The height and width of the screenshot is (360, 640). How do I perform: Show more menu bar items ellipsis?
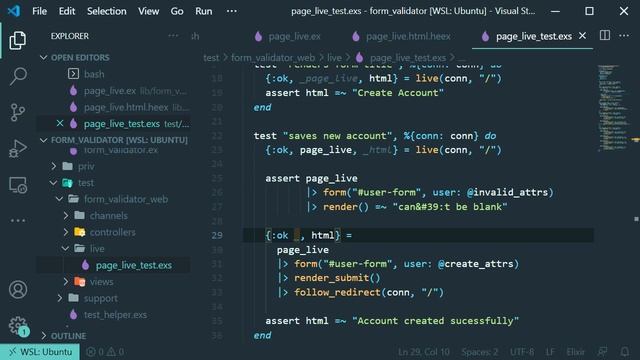(x=231, y=11)
